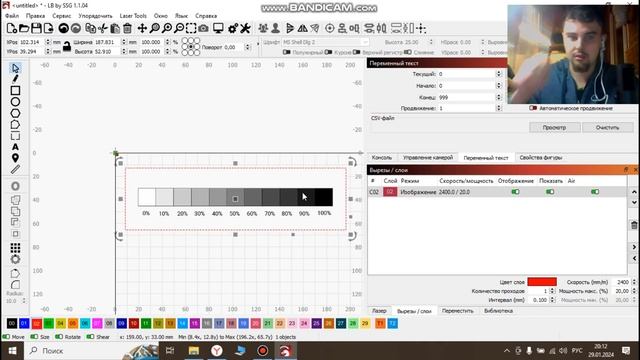
Task: Delete selection with the trash can toolbar icon
Action: click(127, 28)
